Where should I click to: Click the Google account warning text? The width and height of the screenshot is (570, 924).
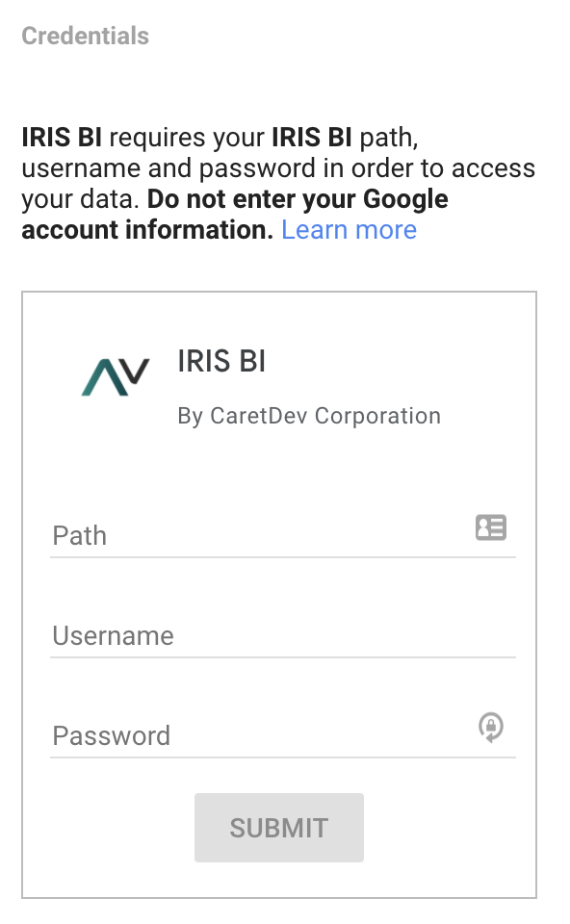point(235,214)
